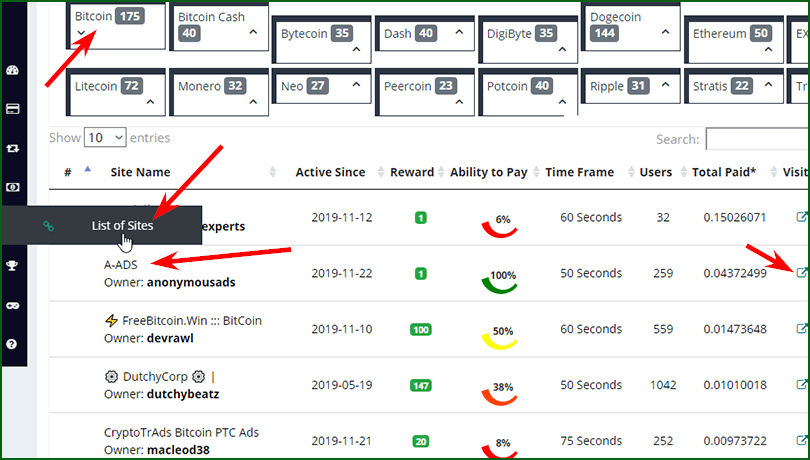
Task: Sort table by Ability to Pay column
Action: (x=488, y=172)
